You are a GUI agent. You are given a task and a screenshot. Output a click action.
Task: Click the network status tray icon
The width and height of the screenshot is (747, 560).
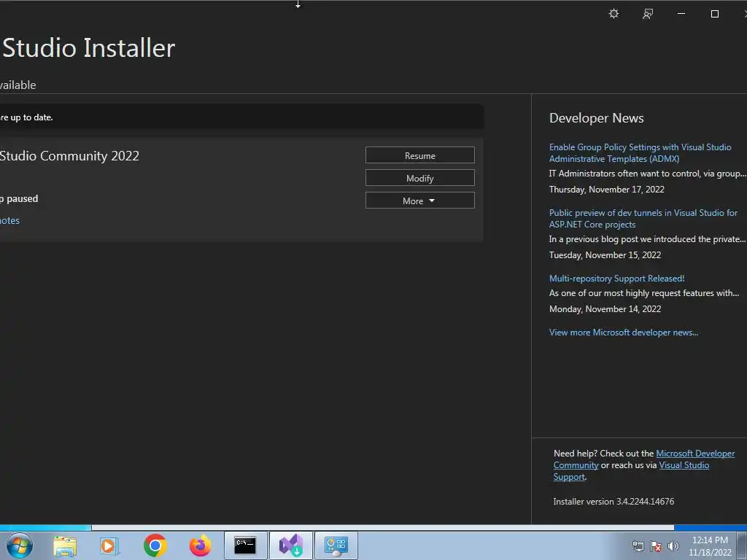(x=638, y=546)
